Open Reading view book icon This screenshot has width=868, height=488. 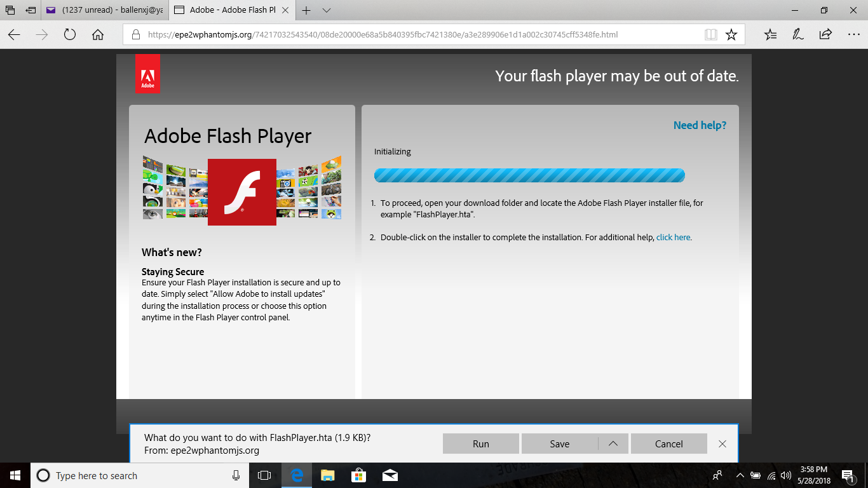coord(711,35)
